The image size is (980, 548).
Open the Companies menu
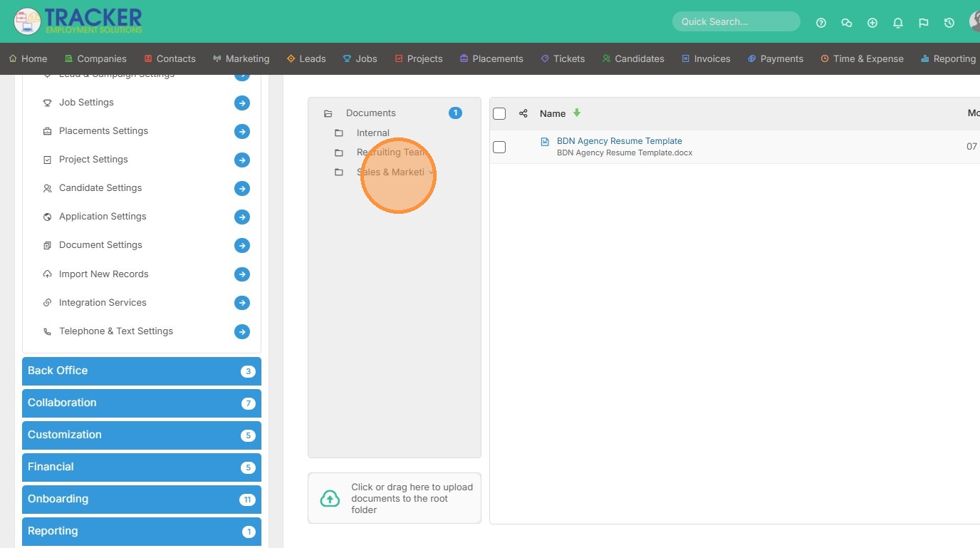95,59
